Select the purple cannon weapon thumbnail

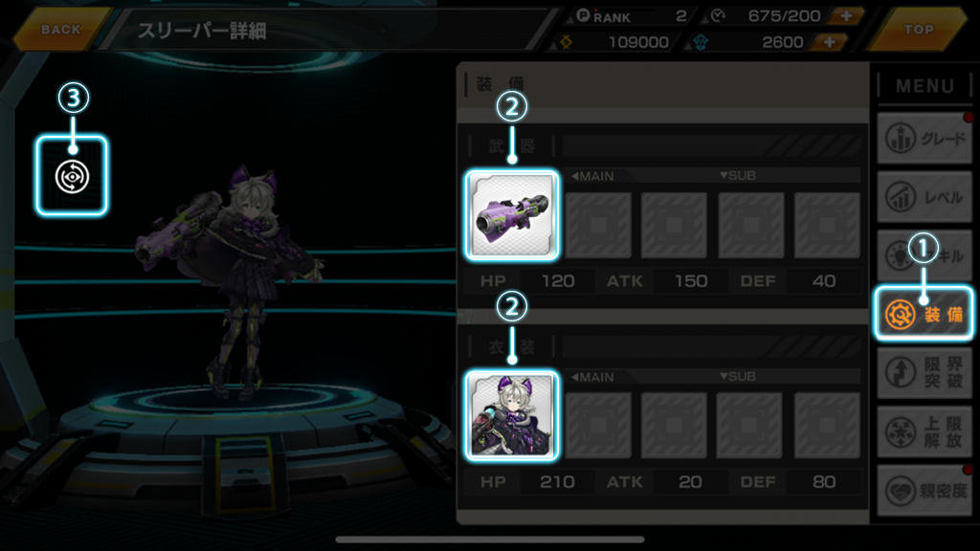click(512, 215)
